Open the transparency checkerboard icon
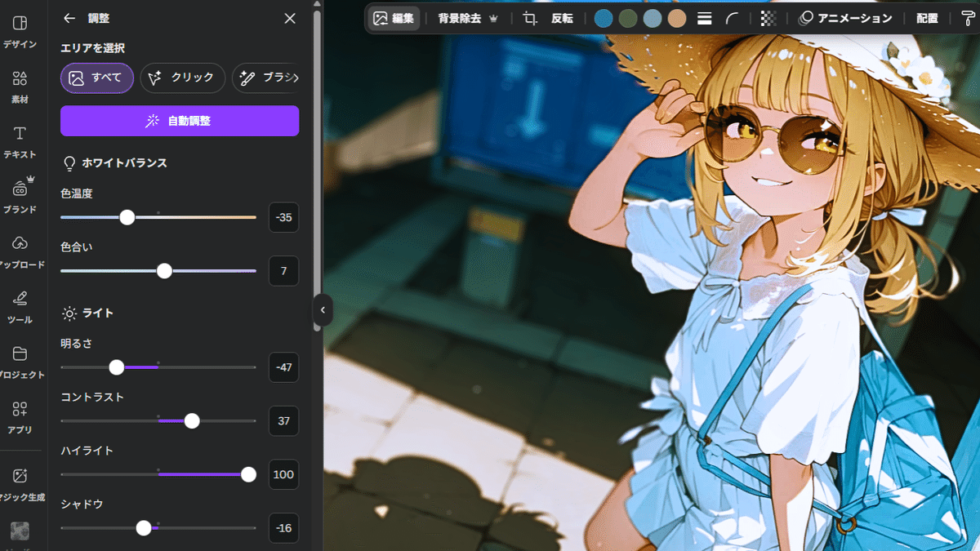The height and width of the screenshot is (551, 980). point(768,18)
